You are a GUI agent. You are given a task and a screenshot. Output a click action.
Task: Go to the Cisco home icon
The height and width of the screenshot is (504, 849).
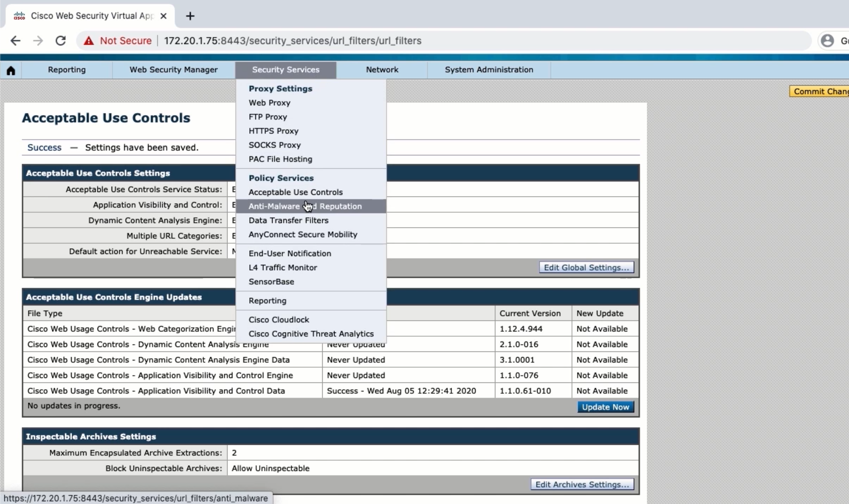tap(11, 70)
